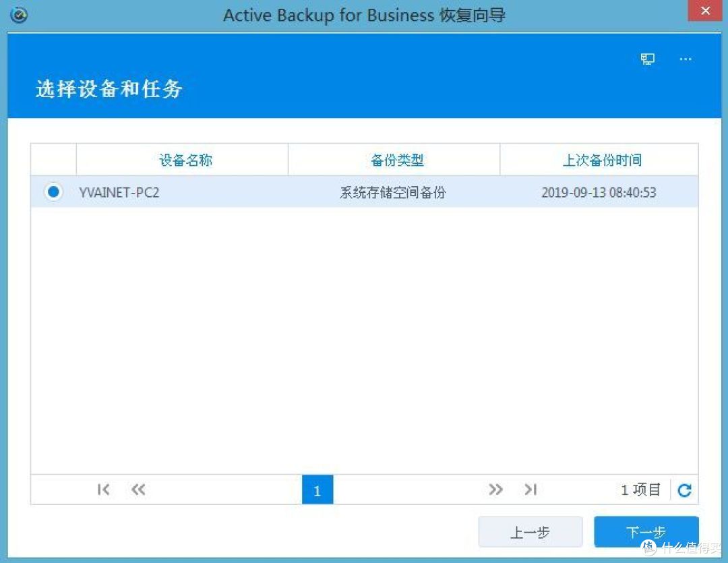Click the 下一步 (next step) button
This screenshot has height=563, width=728.
tap(646, 532)
